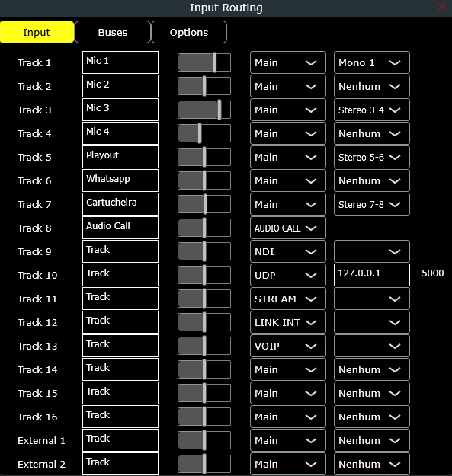The image size is (452, 476).
Task: Switch to the Buses tab
Action: (x=113, y=32)
